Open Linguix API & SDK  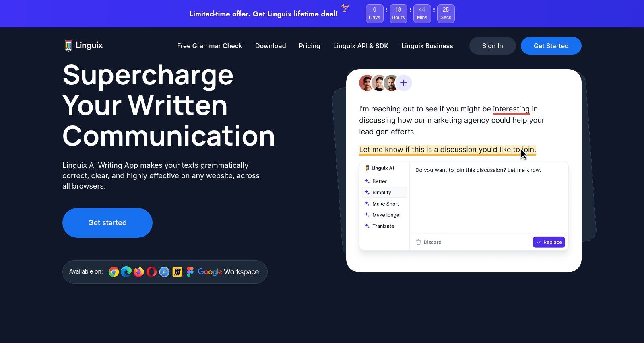pyautogui.click(x=361, y=46)
